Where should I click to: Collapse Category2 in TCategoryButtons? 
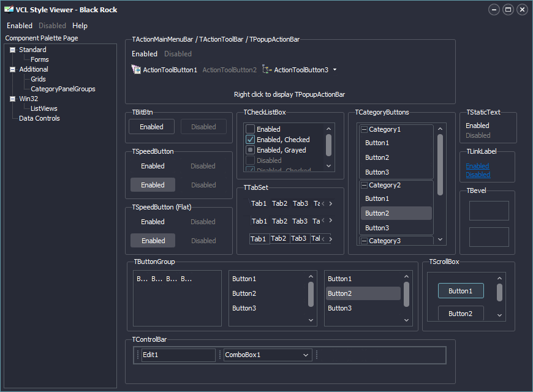click(364, 186)
